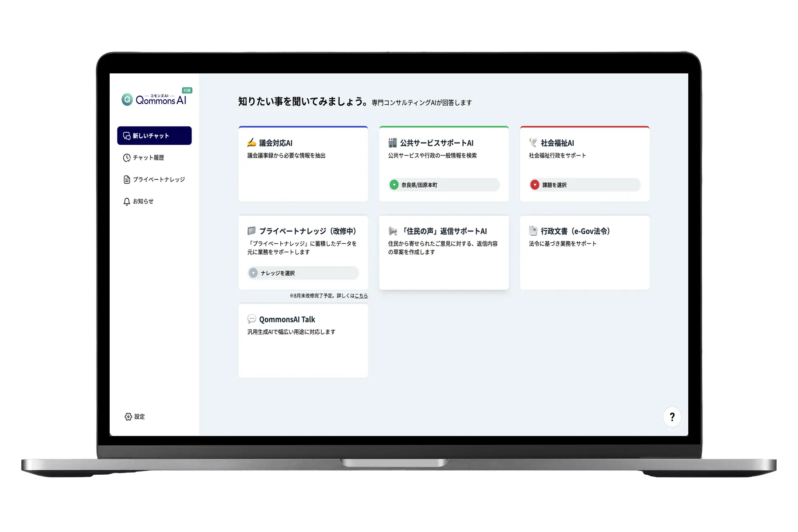The height and width of the screenshot is (532, 798).
Task: Click the こちら link for renovation details
Action: (361, 295)
